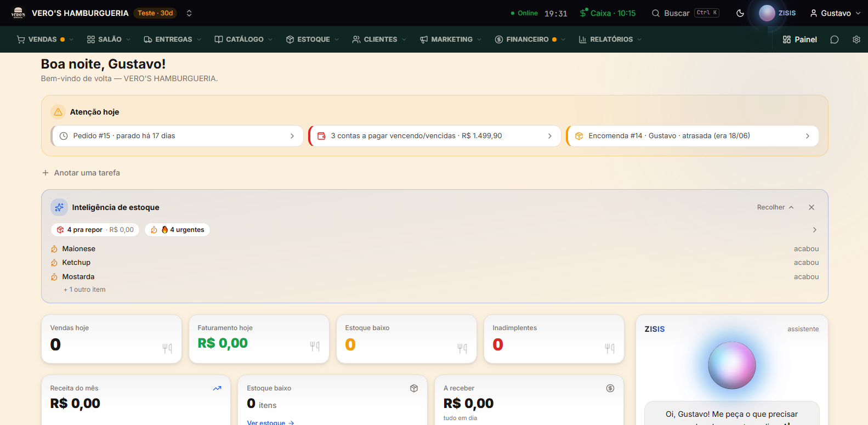Viewport: 868px width, 425px height.
Task: Click the Online status indicator
Action: pos(524,13)
